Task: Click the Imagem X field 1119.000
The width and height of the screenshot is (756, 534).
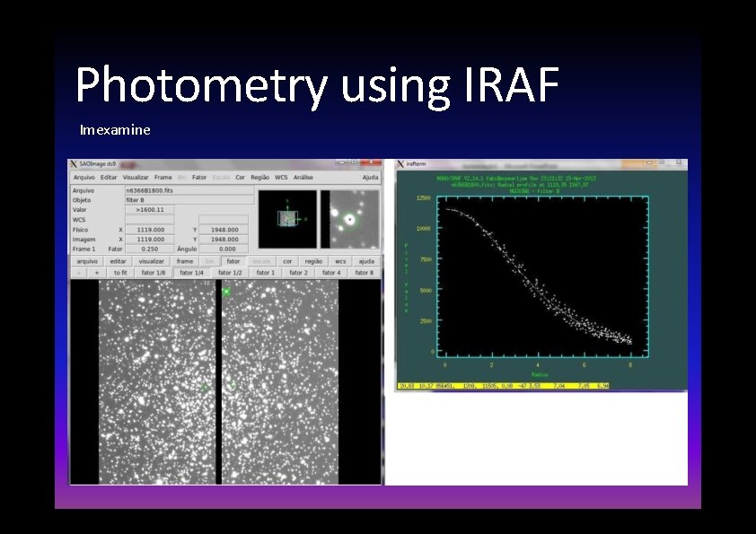Action: [150, 240]
